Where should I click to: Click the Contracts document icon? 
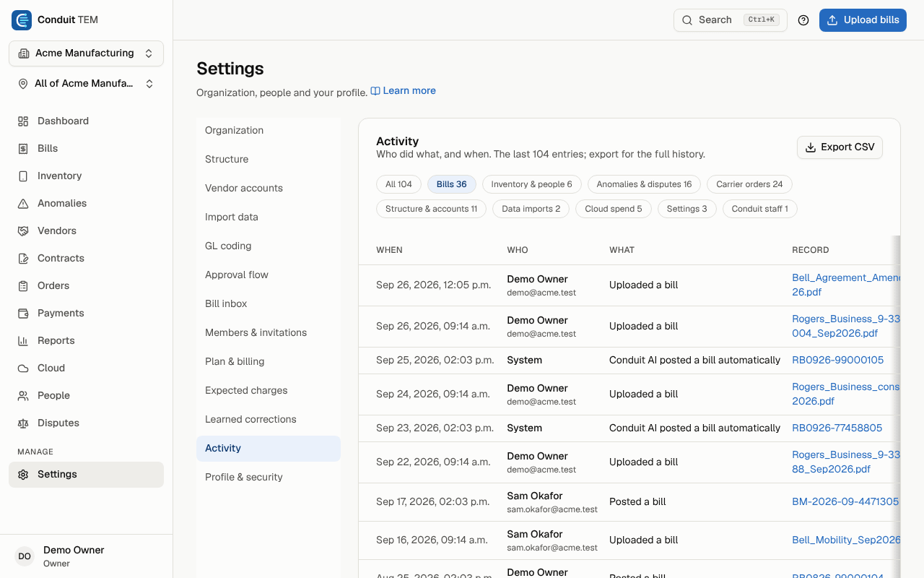coord(23,259)
